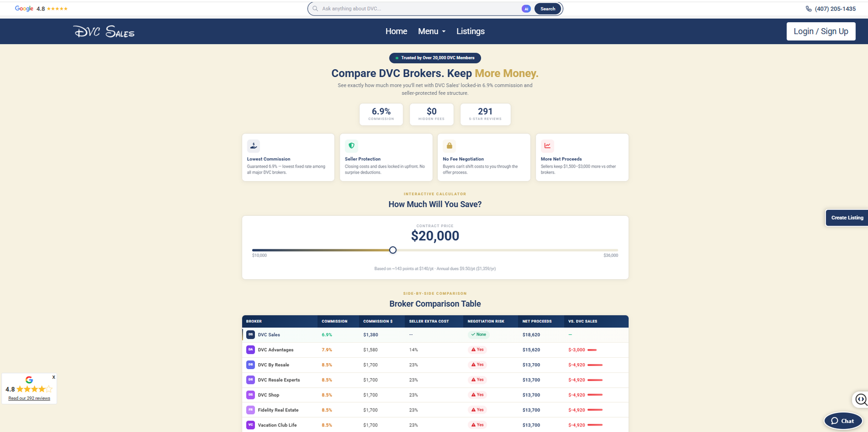
Task: Click the search magnifier icon
Action: 315,9
